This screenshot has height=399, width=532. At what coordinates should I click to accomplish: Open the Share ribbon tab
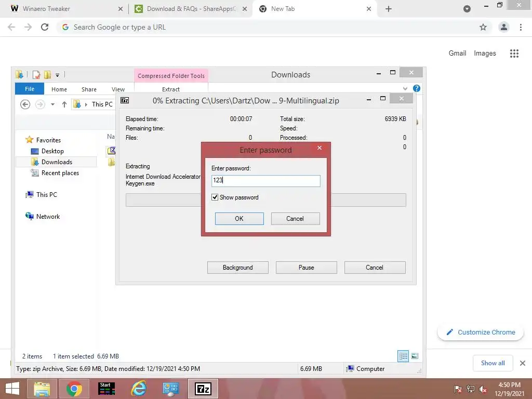(x=89, y=89)
